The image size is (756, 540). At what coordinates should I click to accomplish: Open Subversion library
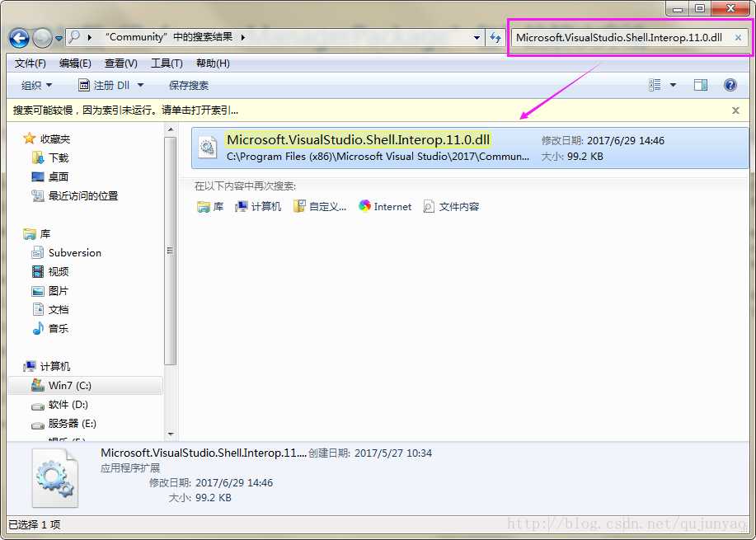pyautogui.click(x=67, y=252)
